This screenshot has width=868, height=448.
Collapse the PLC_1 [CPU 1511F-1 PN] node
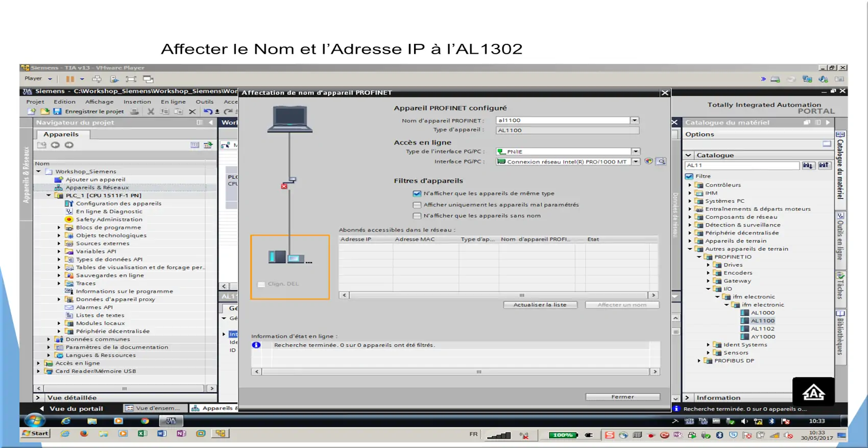coord(49,196)
